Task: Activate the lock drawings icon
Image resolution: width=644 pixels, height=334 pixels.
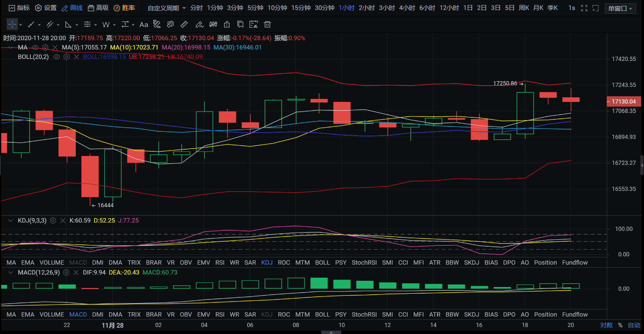Action: [227, 25]
